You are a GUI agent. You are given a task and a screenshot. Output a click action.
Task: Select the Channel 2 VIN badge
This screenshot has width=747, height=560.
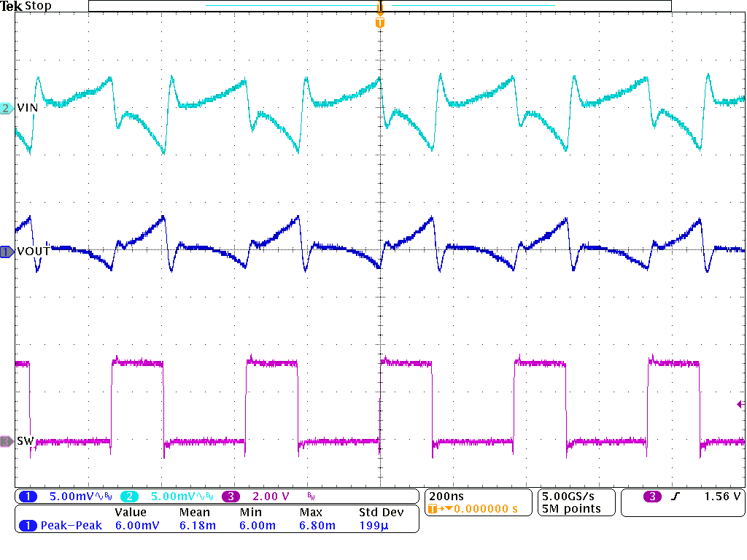(x=6, y=107)
